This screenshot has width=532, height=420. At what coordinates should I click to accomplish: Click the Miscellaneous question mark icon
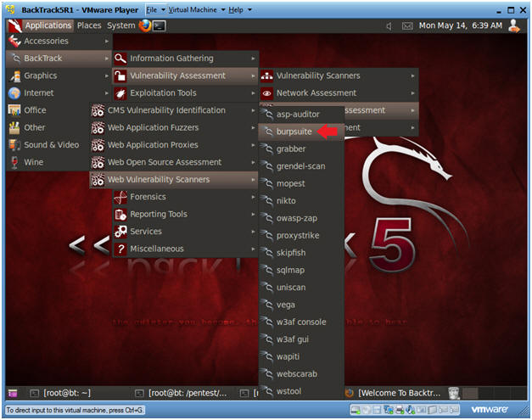(x=120, y=249)
